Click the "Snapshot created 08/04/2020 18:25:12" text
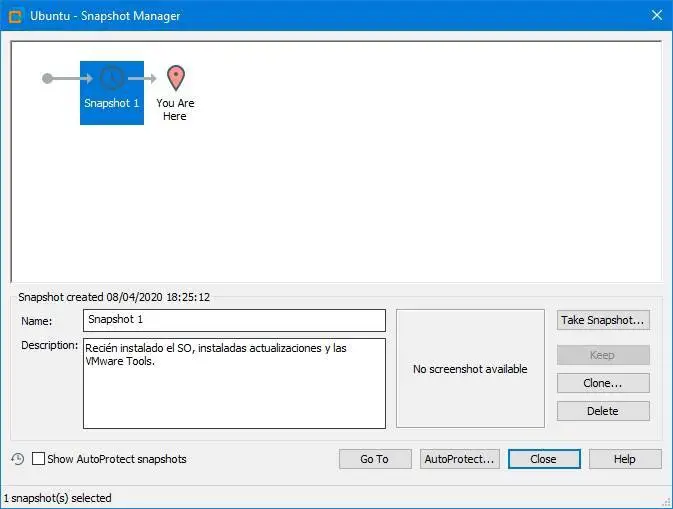Screen dimensions: 673x509 tap(114, 297)
